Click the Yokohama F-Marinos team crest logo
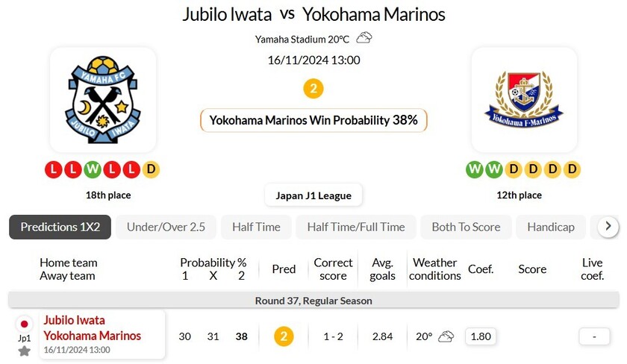The image size is (627, 364). coord(524,99)
